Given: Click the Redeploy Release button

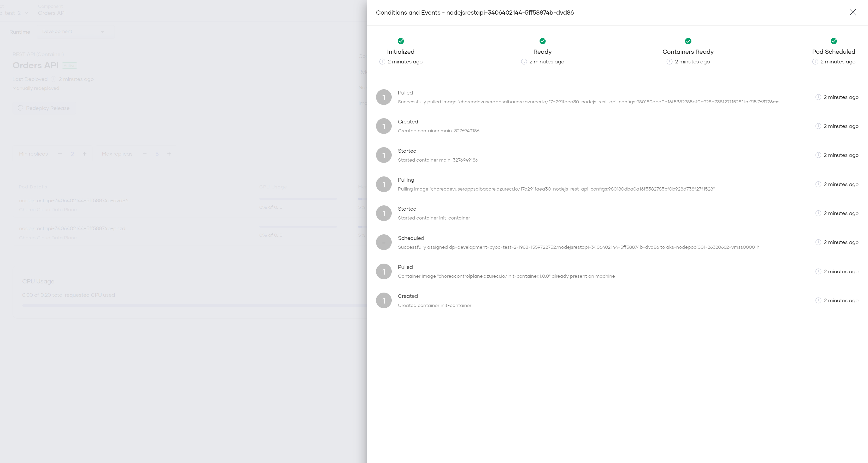Looking at the screenshot, I should (x=44, y=108).
